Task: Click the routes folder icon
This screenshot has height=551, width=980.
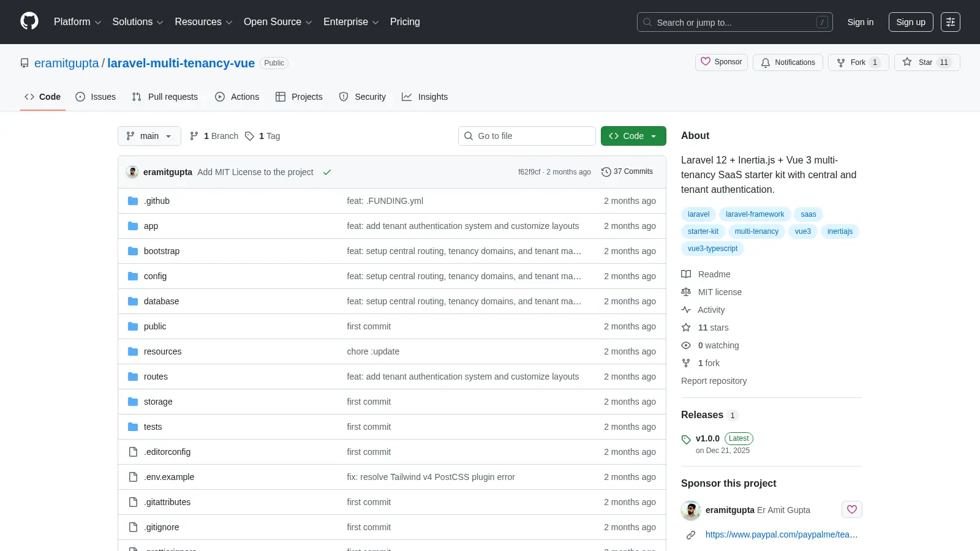Action: tap(133, 377)
